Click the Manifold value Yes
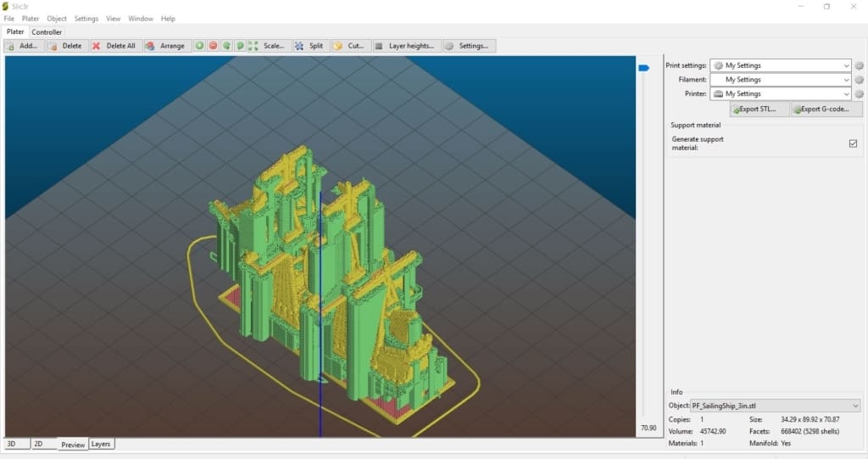 (x=786, y=444)
